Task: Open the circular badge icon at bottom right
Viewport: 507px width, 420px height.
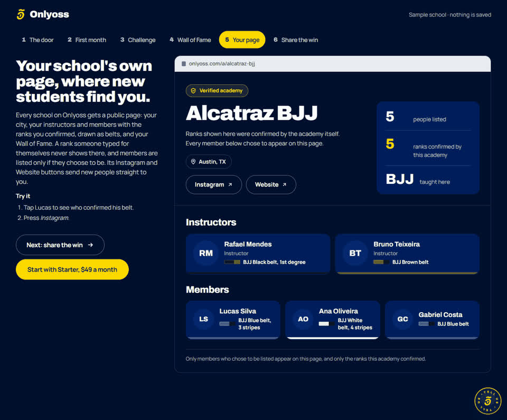Action: (487, 401)
